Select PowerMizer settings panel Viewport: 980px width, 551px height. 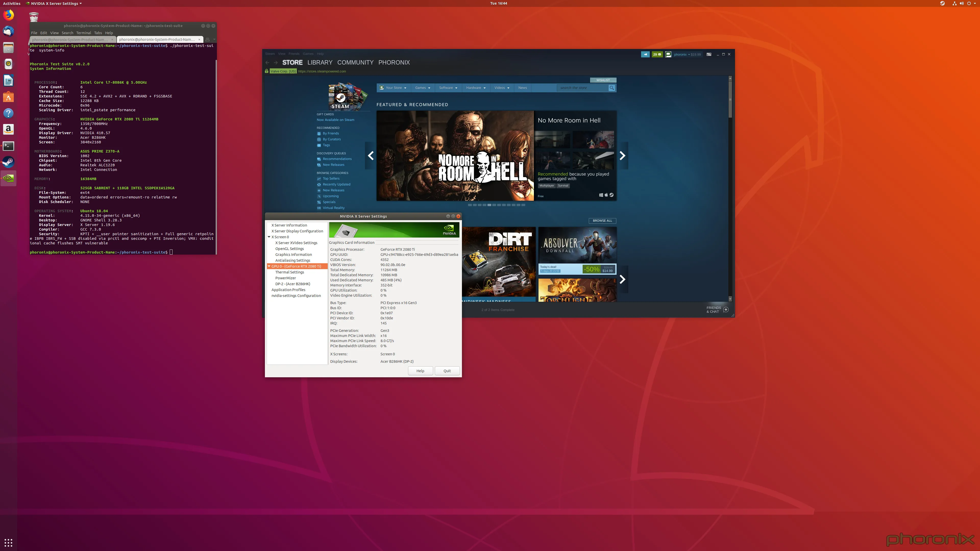pyautogui.click(x=285, y=278)
